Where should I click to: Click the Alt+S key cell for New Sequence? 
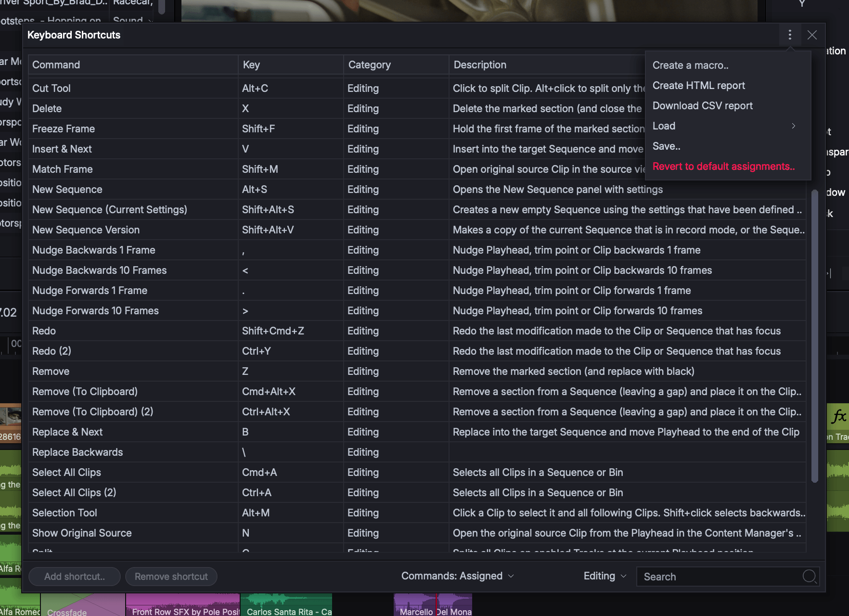291,189
